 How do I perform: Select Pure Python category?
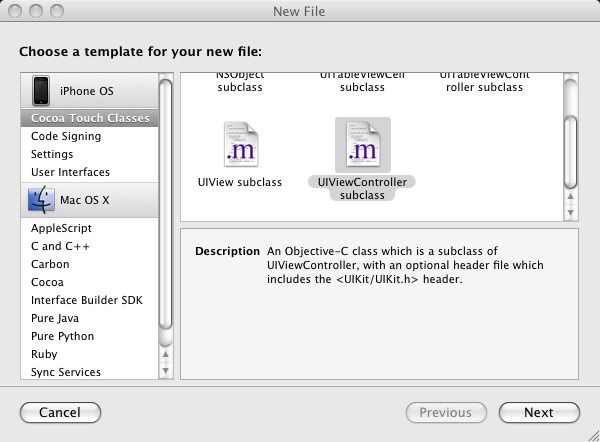coord(90,336)
